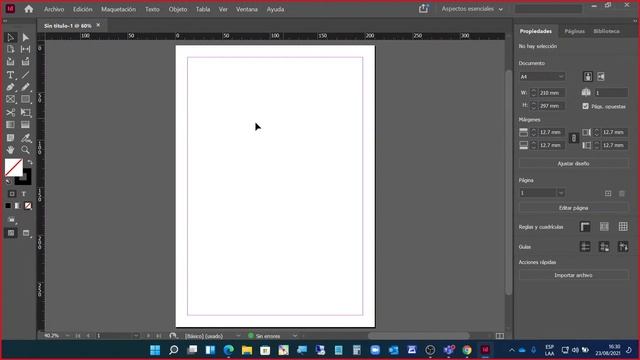The width and height of the screenshot is (640, 360).
Task: Toggle Págs. opuestas checkbox
Action: (585, 106)
